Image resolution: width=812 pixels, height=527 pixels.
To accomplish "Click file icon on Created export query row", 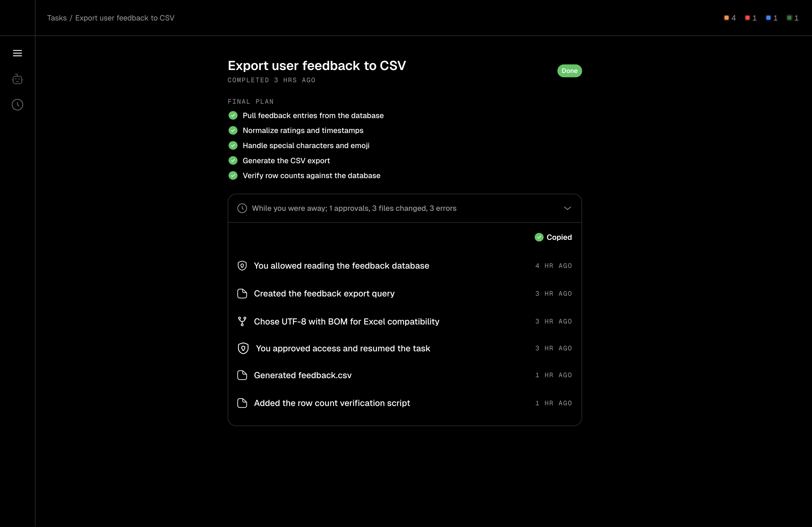I will [x=242, y=294].
